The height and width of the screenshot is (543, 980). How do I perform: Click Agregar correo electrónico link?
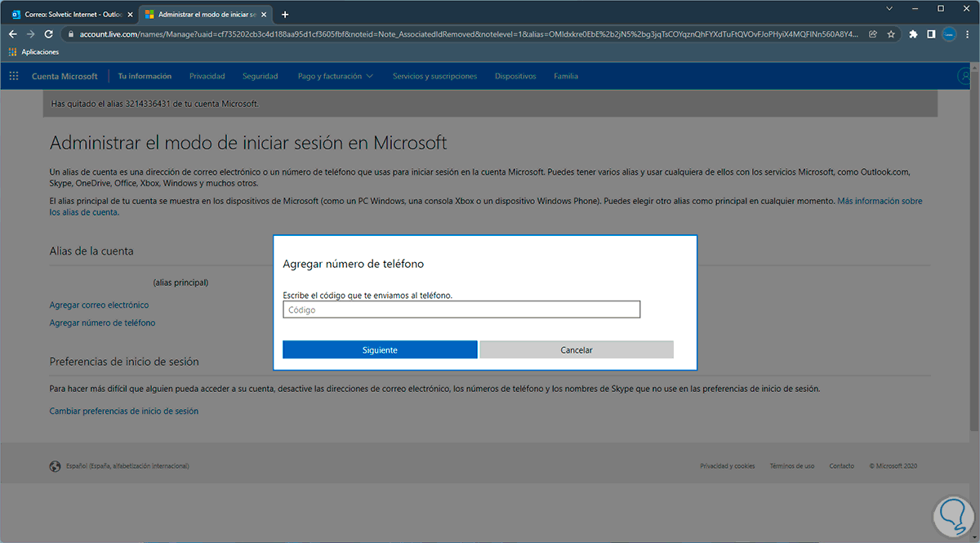point(99,305)
